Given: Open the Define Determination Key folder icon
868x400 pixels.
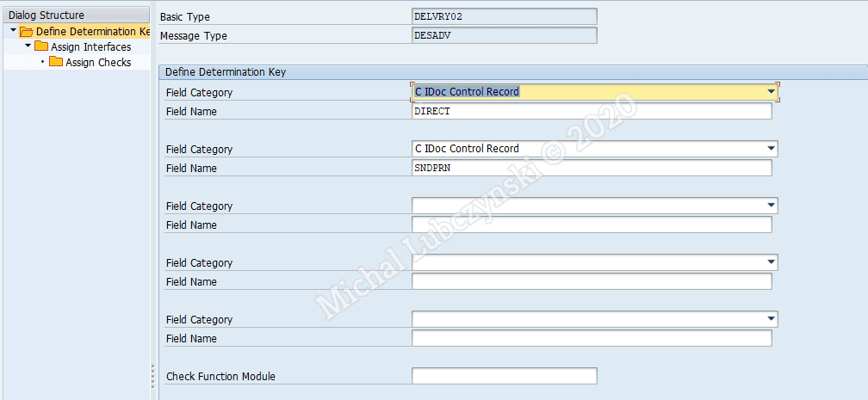Looking at the screenshot, I should (x=27, y=32).
